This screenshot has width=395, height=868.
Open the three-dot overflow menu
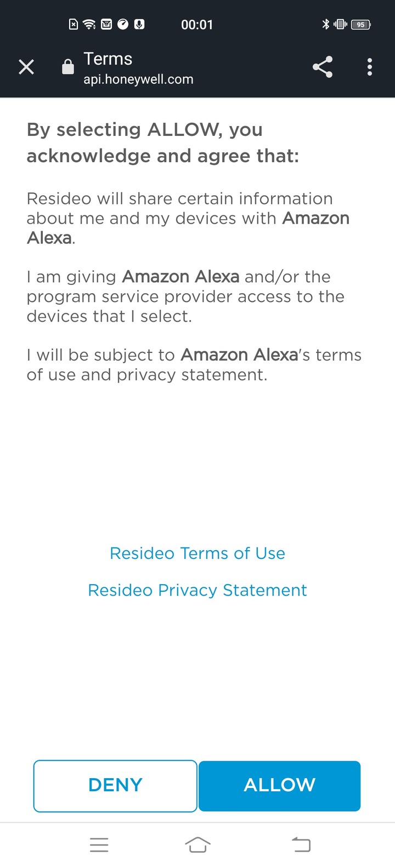(x=370, y=67)
